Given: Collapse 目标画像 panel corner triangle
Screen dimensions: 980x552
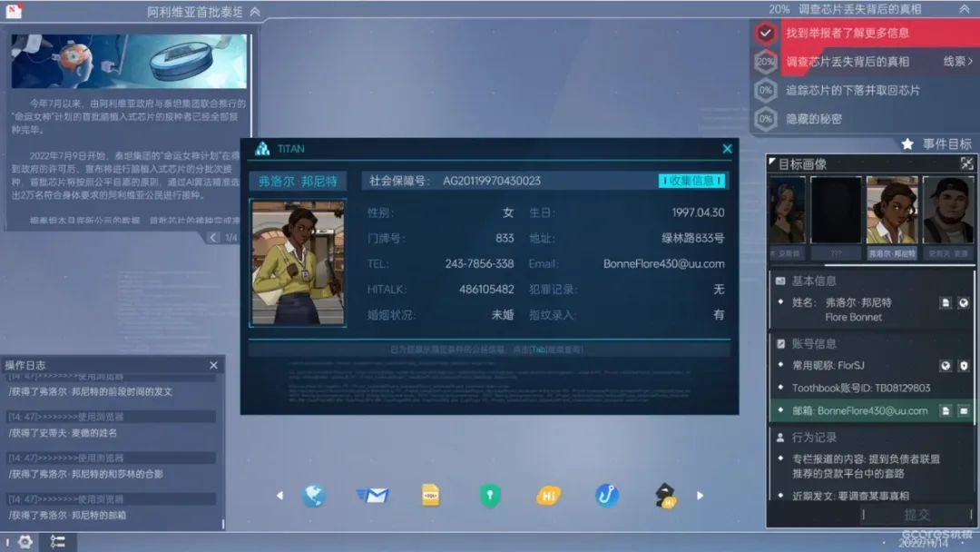Looking at the screenshot, I should pyautogui.click(x=772, y=162).
